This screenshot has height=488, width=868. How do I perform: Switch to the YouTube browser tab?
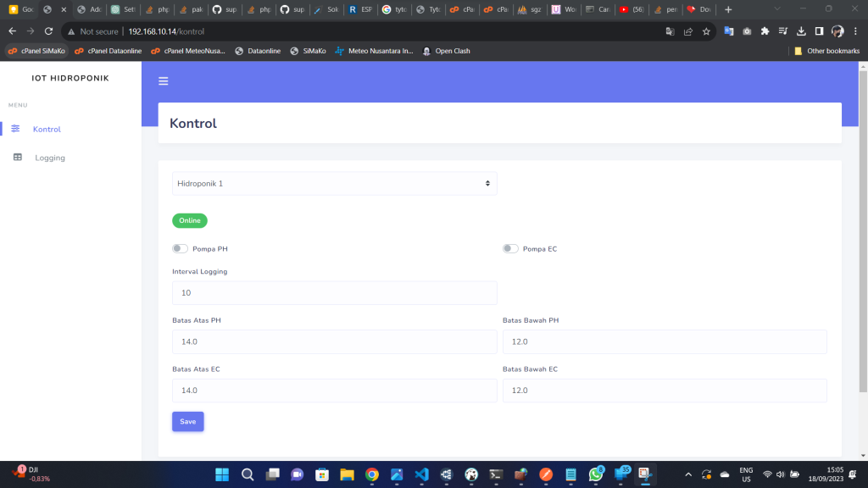click(x=631, y=9)
